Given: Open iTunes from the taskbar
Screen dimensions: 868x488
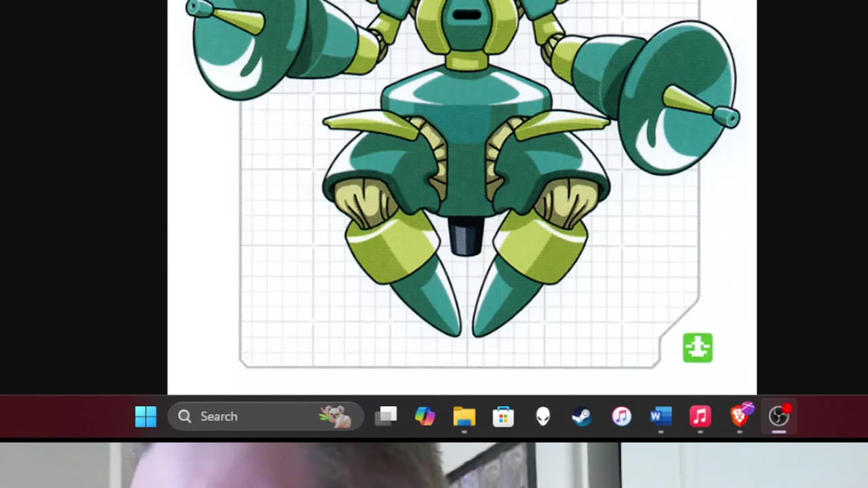Looking at the screenshot, I should 621,416.
